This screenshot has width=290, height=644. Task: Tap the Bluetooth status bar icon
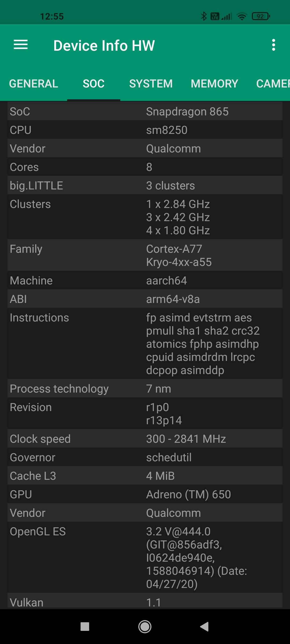pos(204,16)
